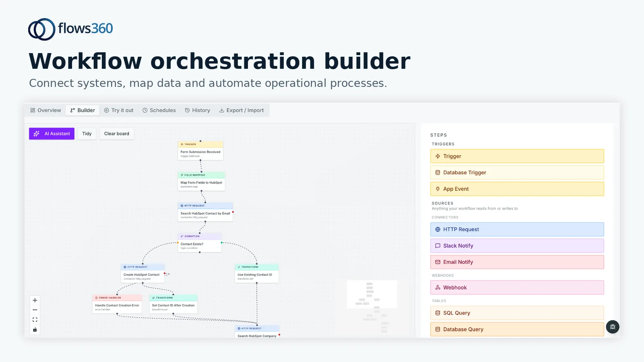The width and height of the screenshot is (644, 362).
Task: Select the Search HubSpot Contact by Email node
Action: point(205,212)
